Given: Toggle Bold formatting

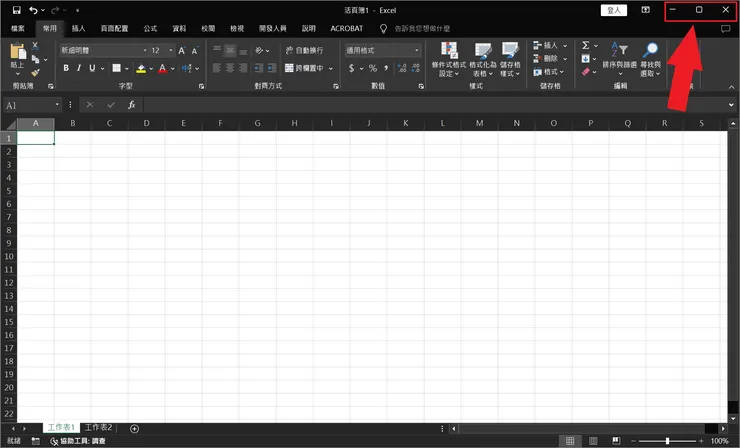Looking at the screenshot, I should point(66,68).
